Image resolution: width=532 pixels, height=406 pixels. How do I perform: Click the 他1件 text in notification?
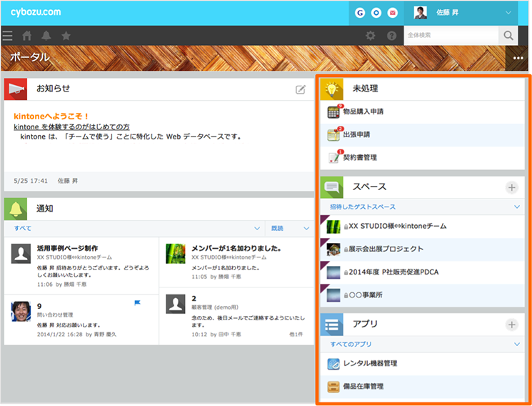(296, 335)
